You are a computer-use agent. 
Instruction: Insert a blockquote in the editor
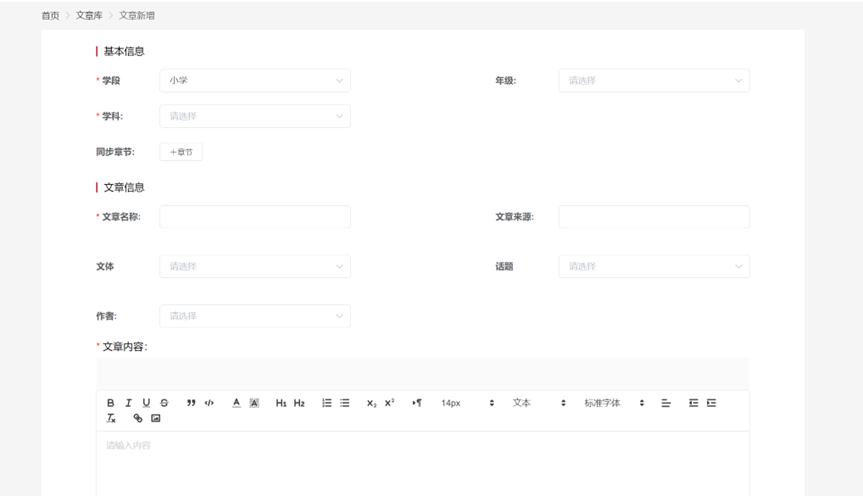click(x=191, y=402)
